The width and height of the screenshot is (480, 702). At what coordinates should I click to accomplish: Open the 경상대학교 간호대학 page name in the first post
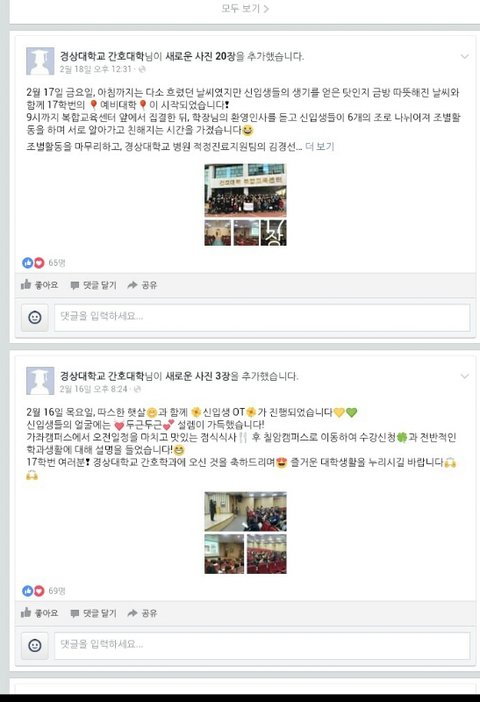coord(102,56)
